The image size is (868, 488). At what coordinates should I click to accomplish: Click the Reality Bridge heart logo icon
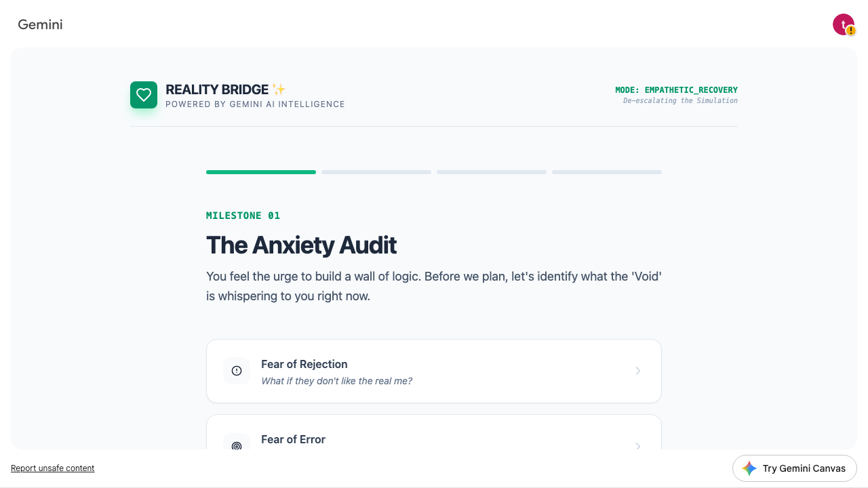pos(144,95)
